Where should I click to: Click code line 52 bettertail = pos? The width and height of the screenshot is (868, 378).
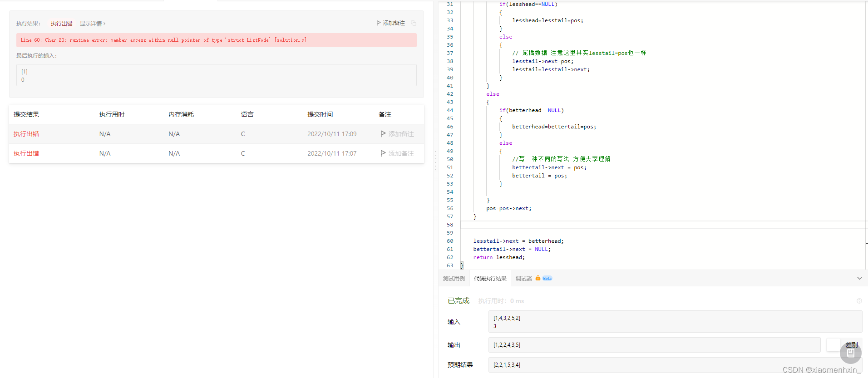539,176
